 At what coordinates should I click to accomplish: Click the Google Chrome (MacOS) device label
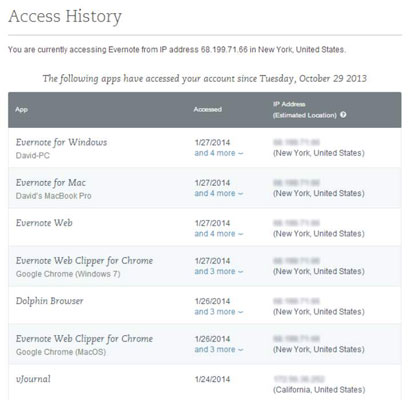pos(61,352)
